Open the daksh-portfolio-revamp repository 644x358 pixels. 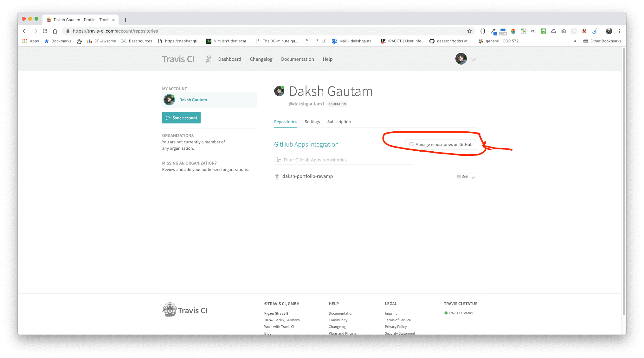point(307,176)
